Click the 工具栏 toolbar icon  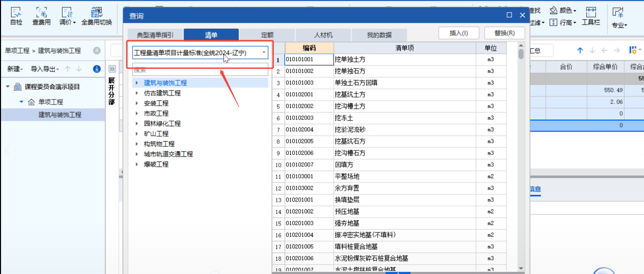[x=591, y=16]
